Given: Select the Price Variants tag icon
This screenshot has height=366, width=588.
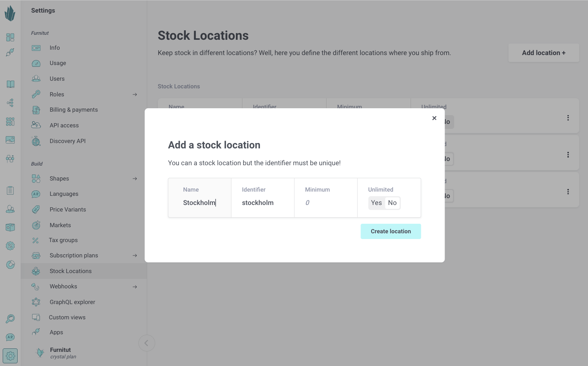Looking at the screenshot, I should point(36,210).
